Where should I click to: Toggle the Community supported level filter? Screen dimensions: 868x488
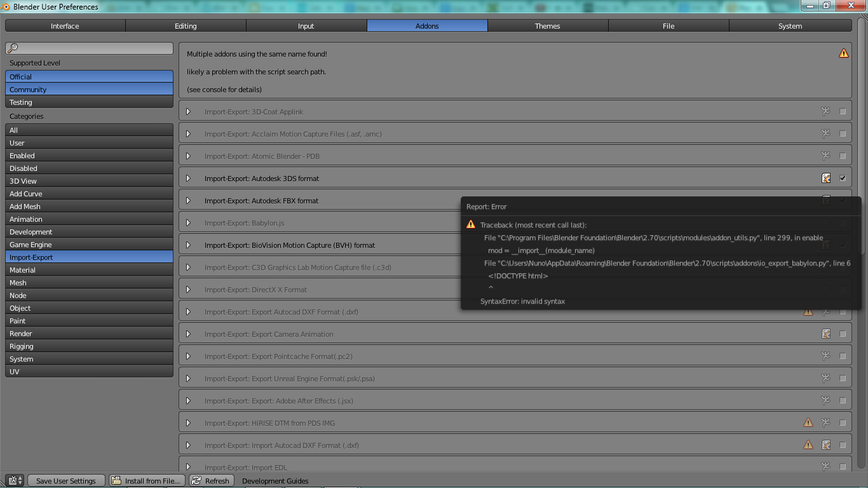coord(89,90)
